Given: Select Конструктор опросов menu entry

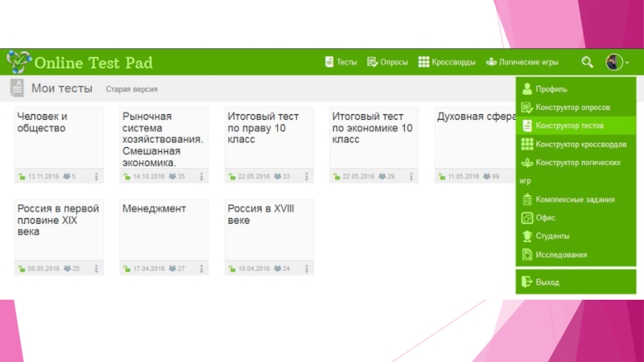Looking at the screenshot, I should coord(576,108).
